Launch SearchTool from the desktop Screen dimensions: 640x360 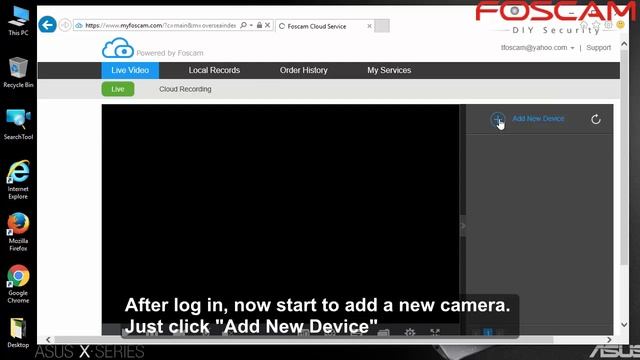pos(18,124)
